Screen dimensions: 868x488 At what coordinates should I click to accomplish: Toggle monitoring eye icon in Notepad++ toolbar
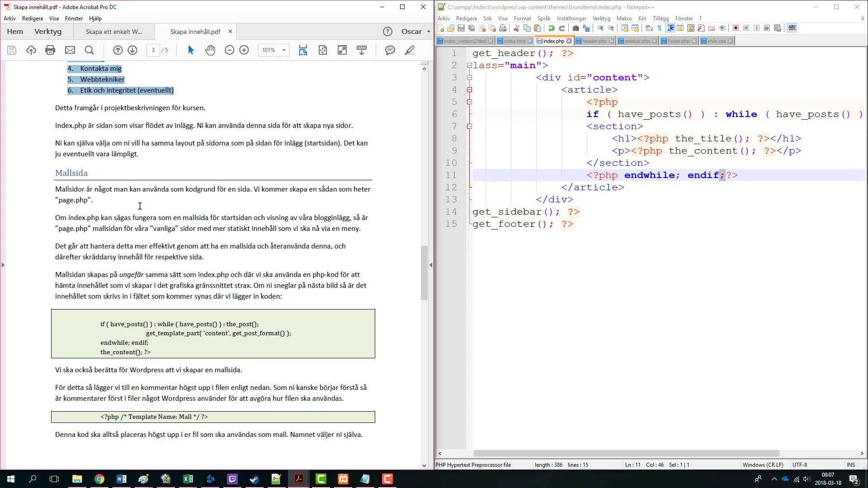pyautogui.click(x=722, y=28)
